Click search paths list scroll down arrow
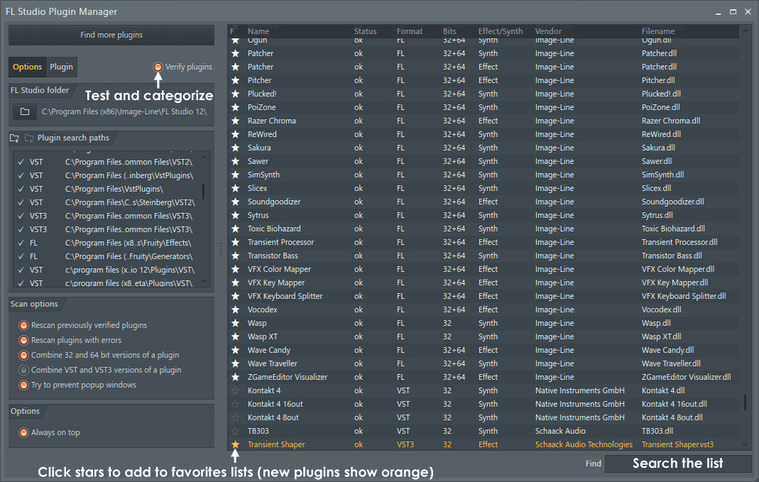Screen dimensions: 759x482 point(203,281)
